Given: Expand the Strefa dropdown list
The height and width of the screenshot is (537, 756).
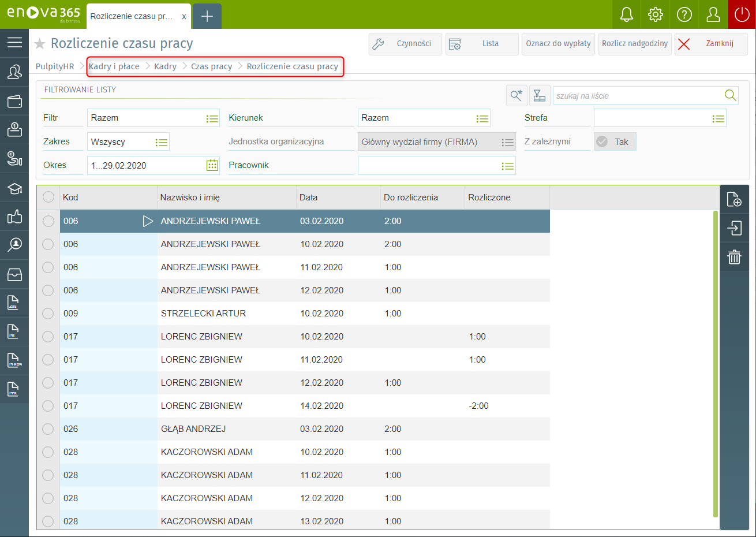Looking at the screenshot, I should (x=718, y=118).
